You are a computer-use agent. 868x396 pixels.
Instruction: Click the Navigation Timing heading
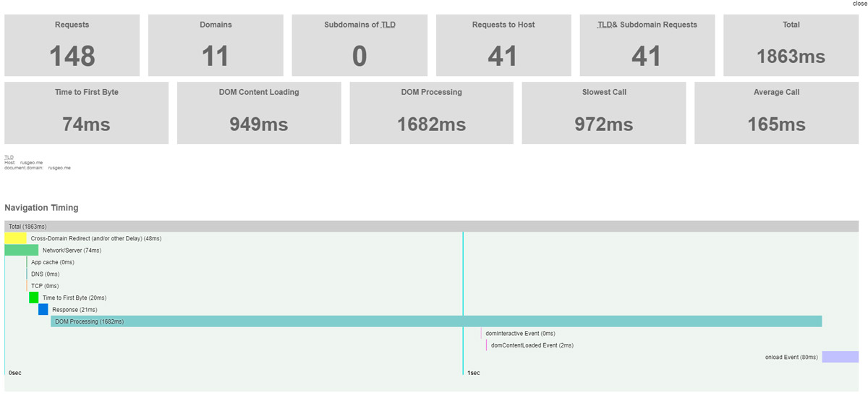[x=41, y=208]
